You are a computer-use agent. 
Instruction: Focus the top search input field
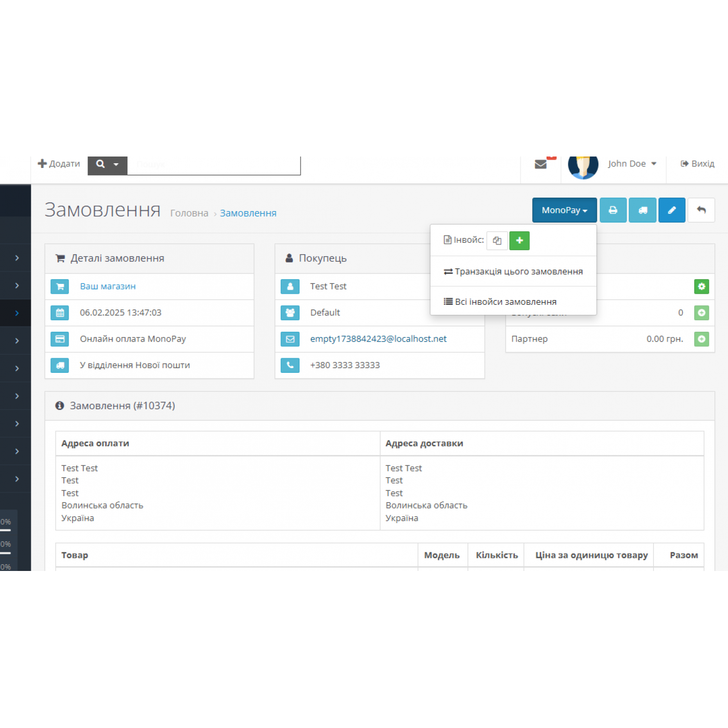(x=214, y=165)
